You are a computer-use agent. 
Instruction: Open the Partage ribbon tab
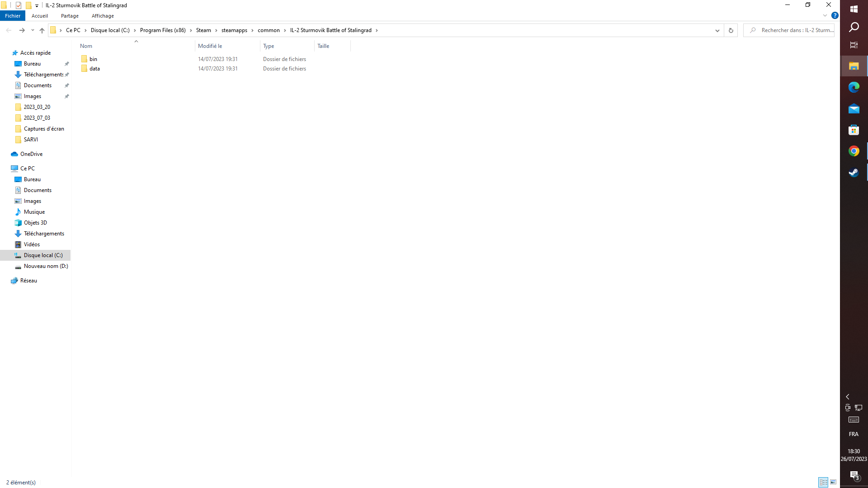(x=70, y=16)
